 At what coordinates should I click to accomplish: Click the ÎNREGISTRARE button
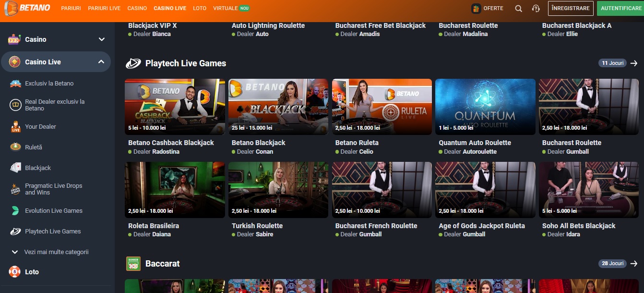571,9
